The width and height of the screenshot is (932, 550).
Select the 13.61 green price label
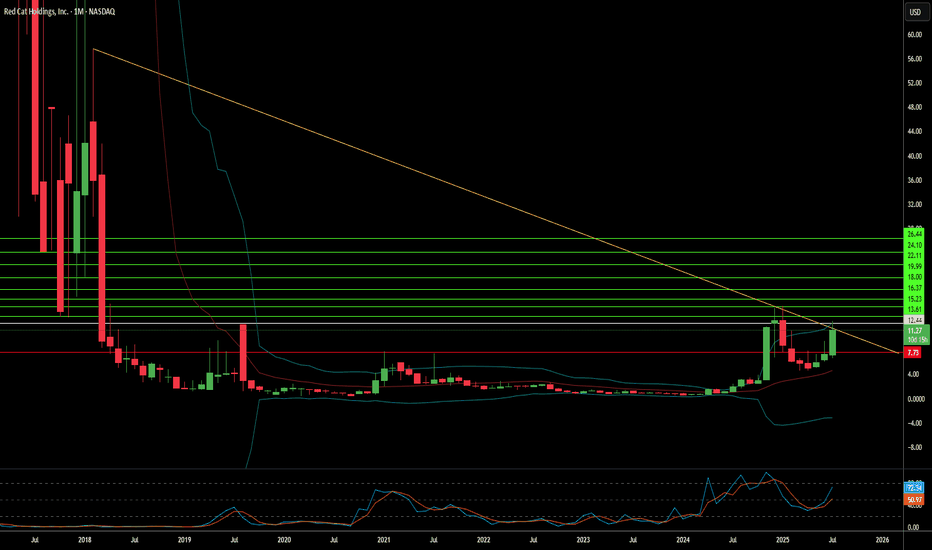pyautogui.click(x=915, y=309)
